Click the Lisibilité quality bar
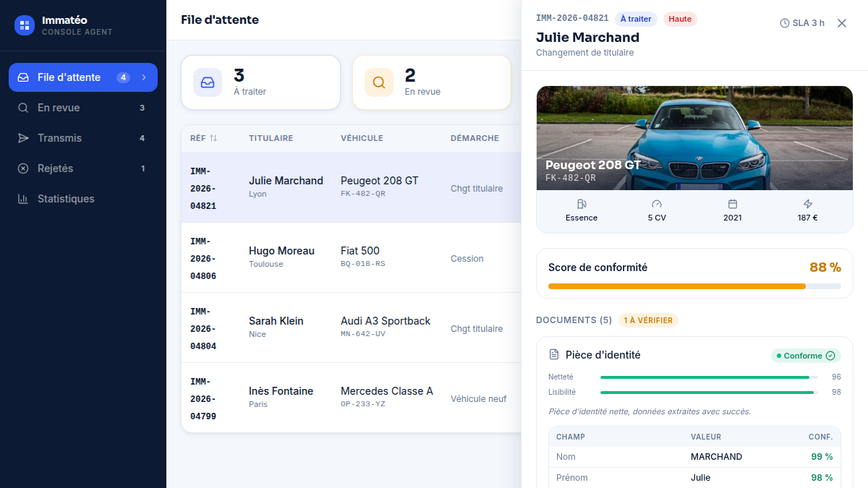 point(709,393)
